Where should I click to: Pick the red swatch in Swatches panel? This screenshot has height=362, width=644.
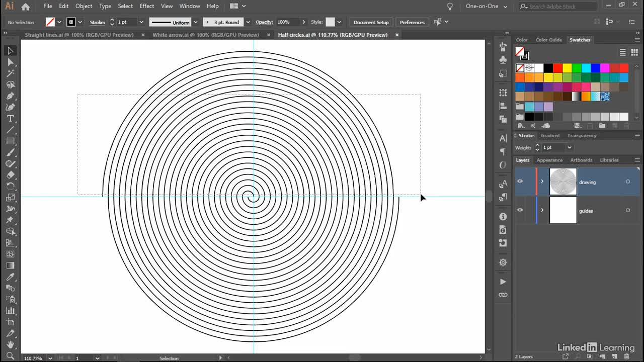pos(557,68)
